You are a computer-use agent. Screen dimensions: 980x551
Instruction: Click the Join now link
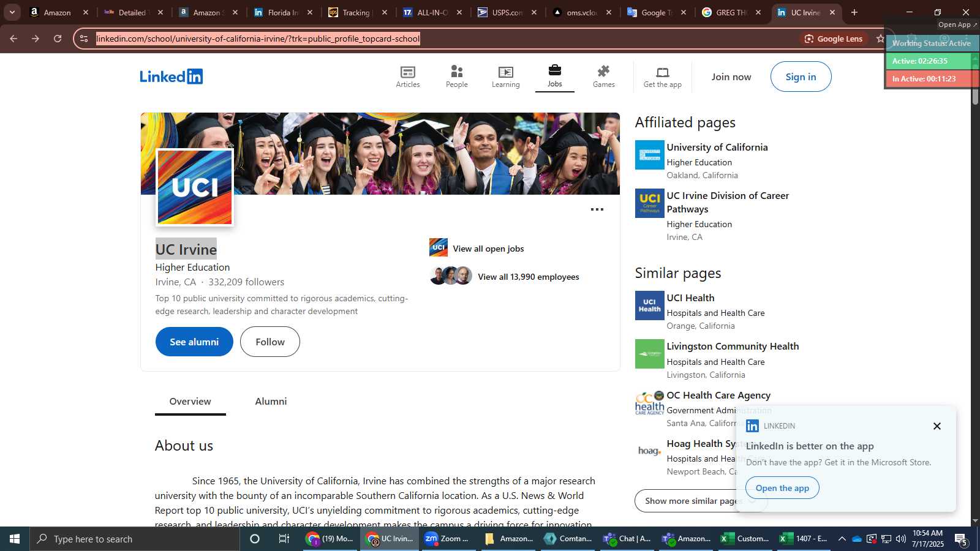coord(731,77)
